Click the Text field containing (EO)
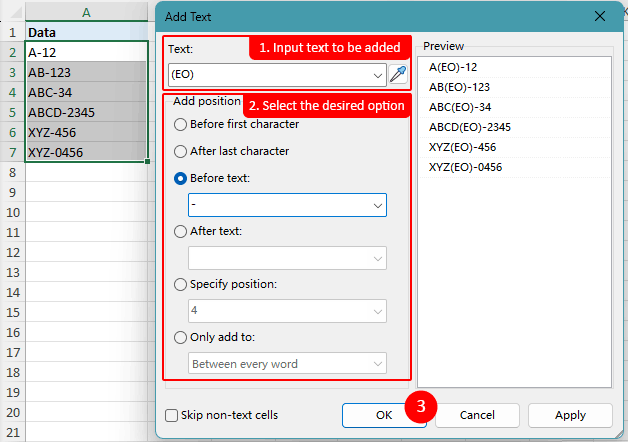Viewport: 628px width, 442px height. point(268,75)
